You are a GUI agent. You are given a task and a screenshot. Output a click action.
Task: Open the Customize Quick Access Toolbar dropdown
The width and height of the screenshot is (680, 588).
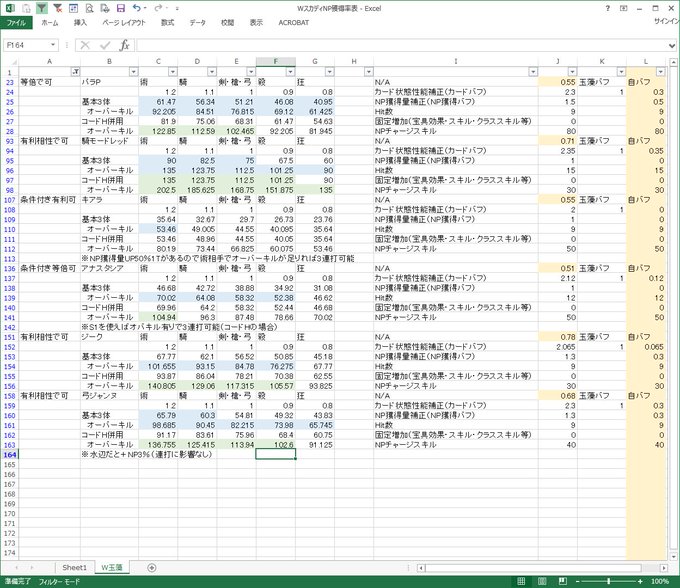[x=177, y=8]
